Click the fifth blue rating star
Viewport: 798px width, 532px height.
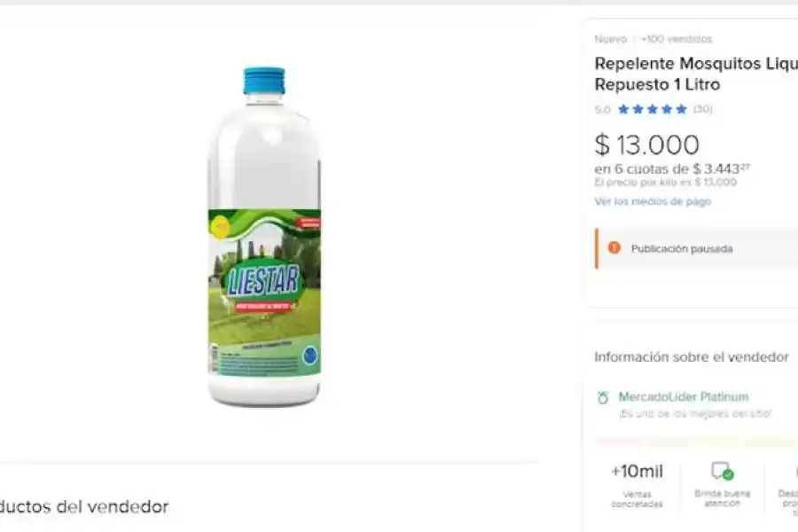pyautogui.click(x=681, y=110)
